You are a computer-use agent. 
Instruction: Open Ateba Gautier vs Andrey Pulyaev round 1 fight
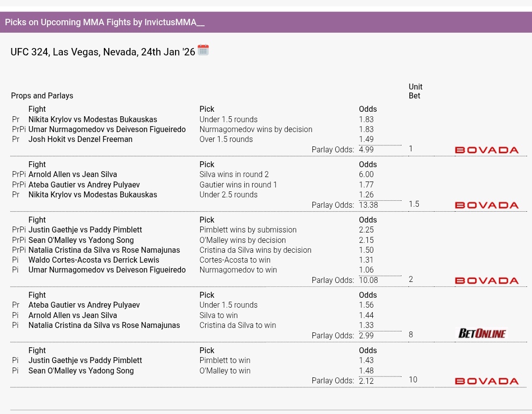click(x=84, y=184)
